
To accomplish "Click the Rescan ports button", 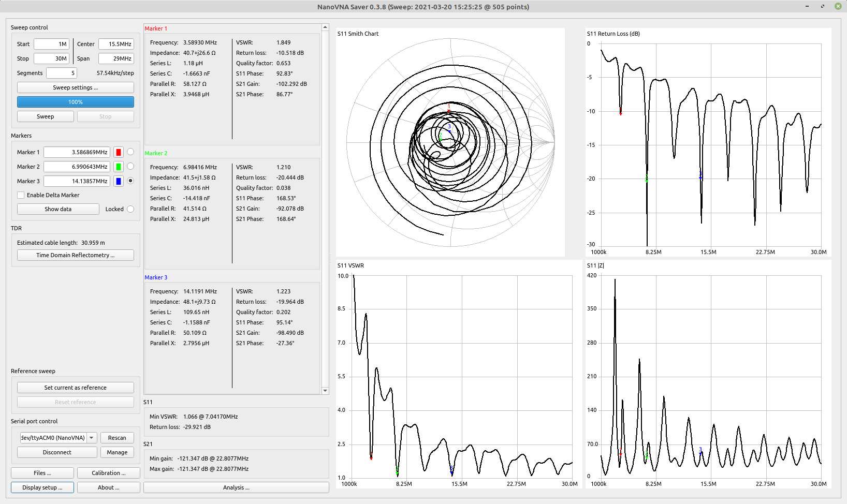I will coord(117,438).
